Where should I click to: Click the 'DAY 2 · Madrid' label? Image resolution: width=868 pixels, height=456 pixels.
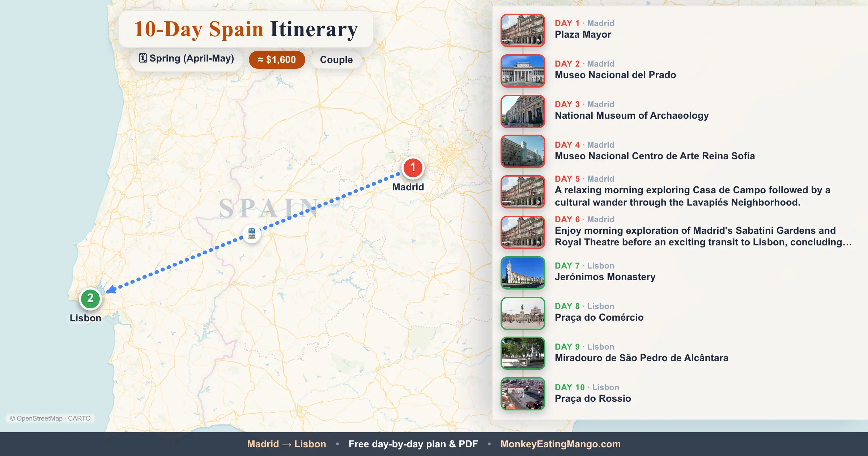tap(584, 64)
